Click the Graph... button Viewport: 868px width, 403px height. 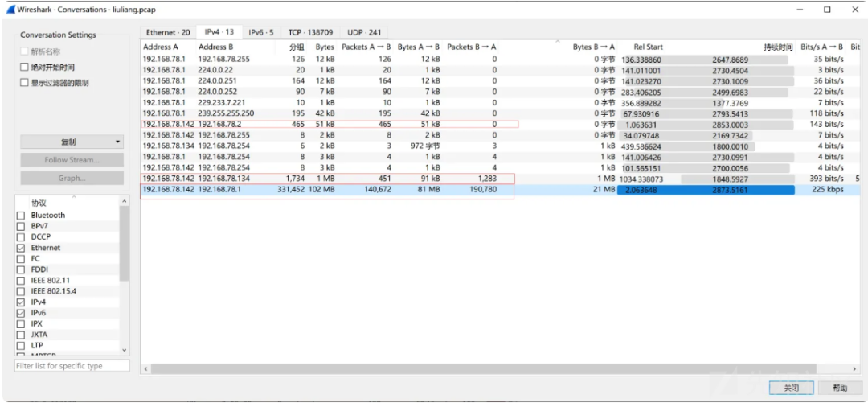tap(72, 178)
